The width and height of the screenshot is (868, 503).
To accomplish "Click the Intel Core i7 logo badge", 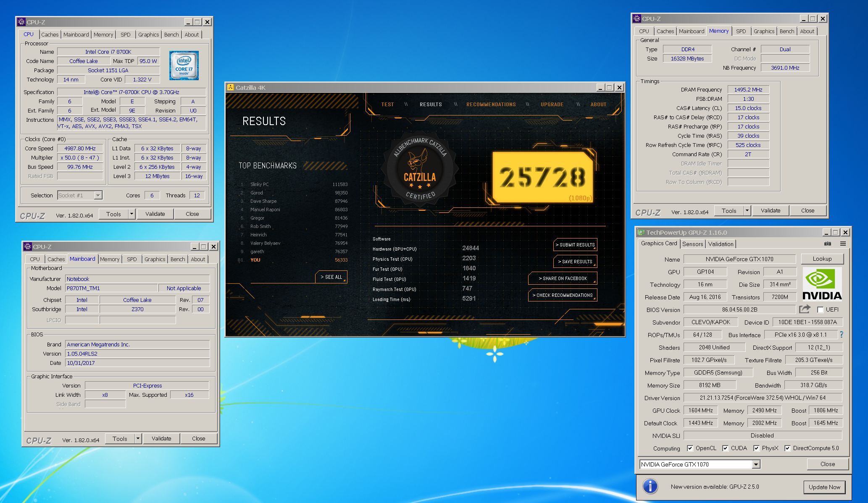I will (x=184, y=65).
